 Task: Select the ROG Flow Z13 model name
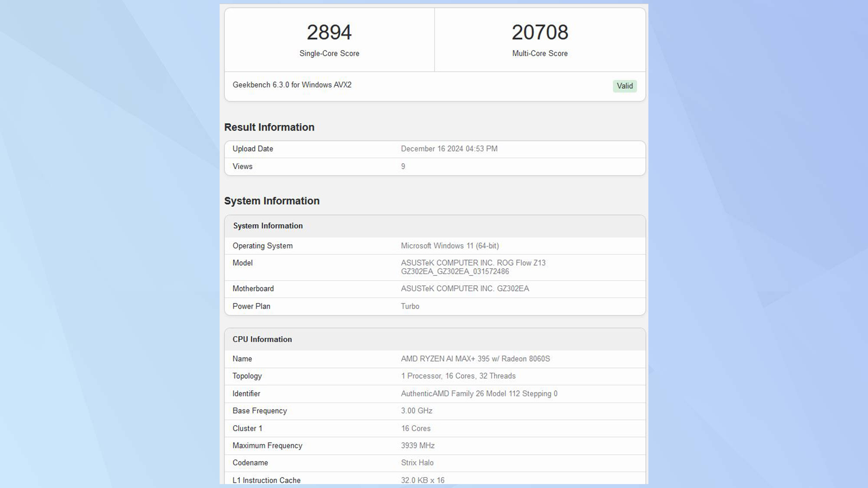473,262
